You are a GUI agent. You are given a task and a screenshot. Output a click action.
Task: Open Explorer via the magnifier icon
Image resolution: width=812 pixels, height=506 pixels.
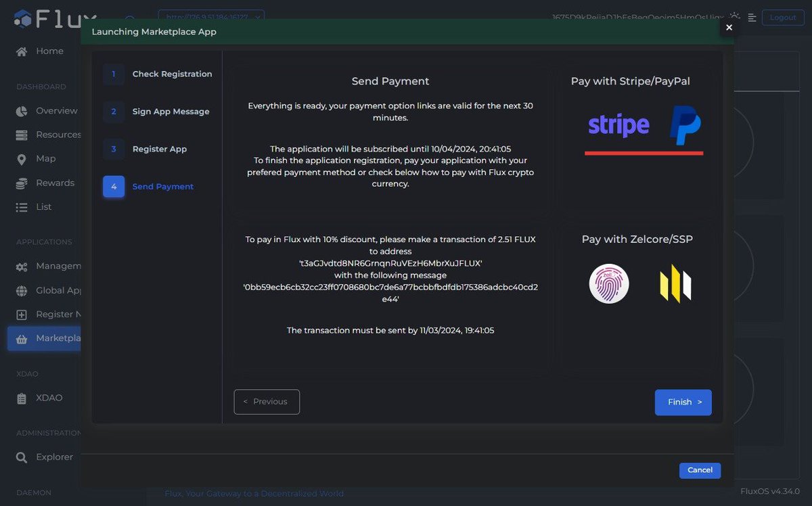click(x=22, y=457)
